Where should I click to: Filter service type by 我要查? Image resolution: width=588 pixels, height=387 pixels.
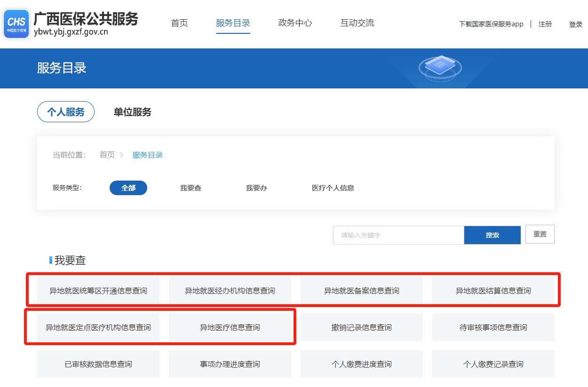pos(191,188)
